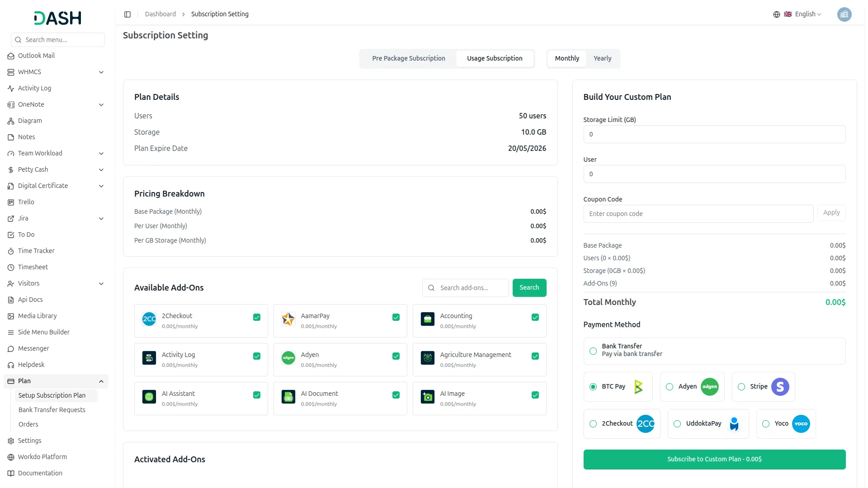
Task: Click the Agriculture Management add-on icon
Action: coord(428,358)
